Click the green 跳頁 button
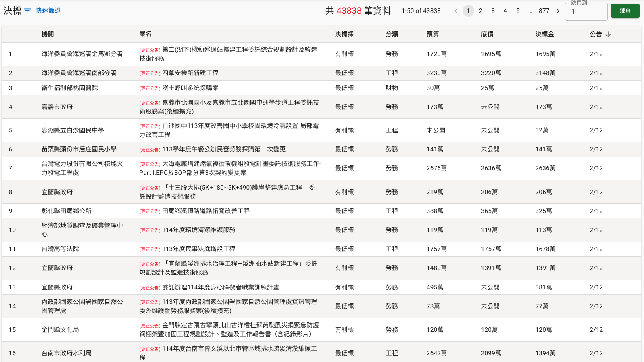This screenshot has width=644, height=362. (625, 11)
